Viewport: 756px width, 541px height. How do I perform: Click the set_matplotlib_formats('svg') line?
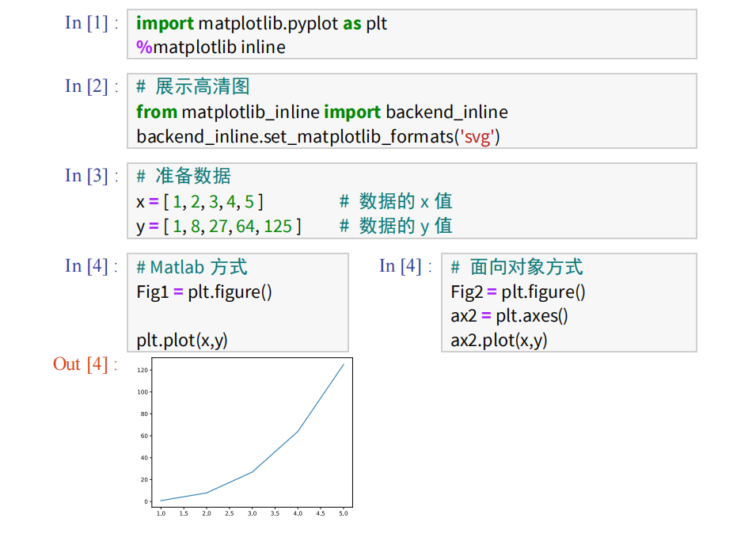[x=318, y=136]
